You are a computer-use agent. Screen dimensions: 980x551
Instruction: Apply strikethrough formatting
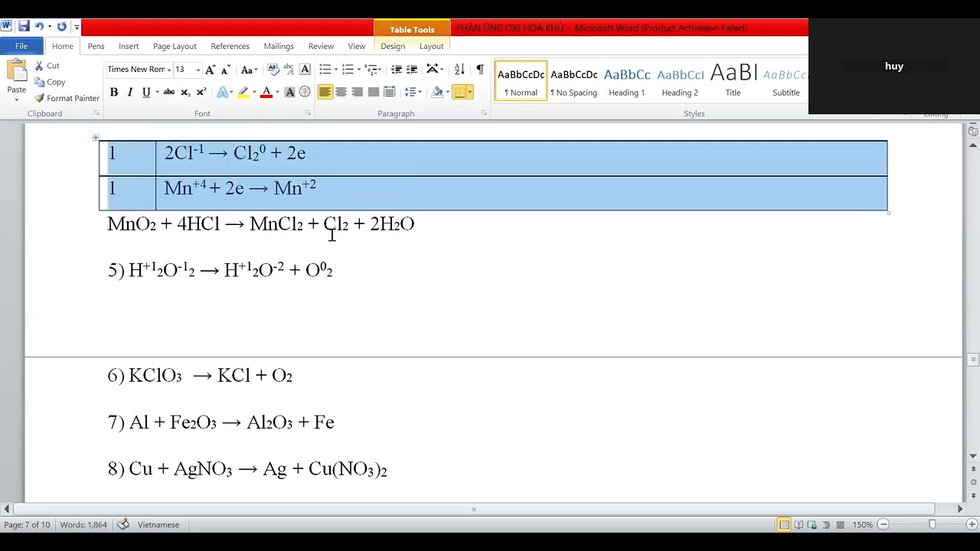[169, 92]
